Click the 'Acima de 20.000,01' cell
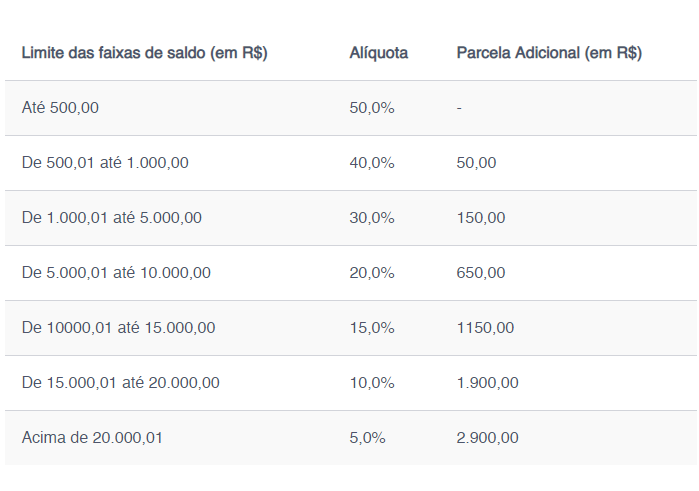 pyautogui.click(x=92, y=438)
